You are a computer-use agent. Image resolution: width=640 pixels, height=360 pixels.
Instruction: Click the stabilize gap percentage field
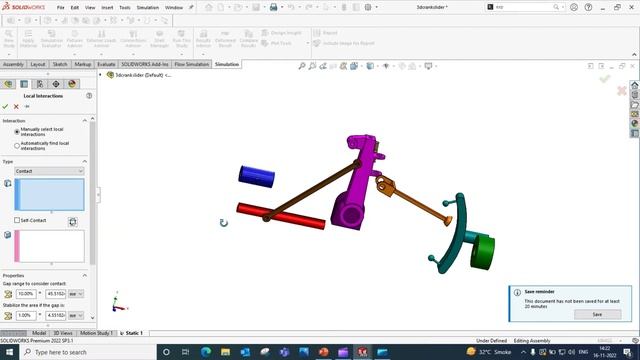(x=26, y=316)
